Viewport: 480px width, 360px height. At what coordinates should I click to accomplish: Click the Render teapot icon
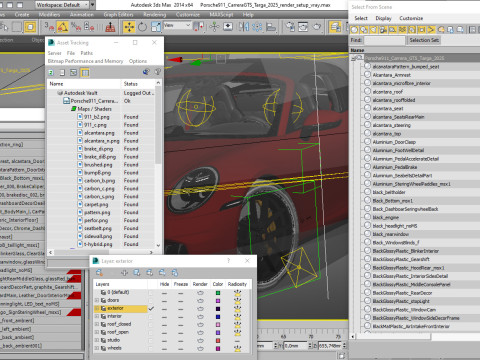click(x=317, y=27)
